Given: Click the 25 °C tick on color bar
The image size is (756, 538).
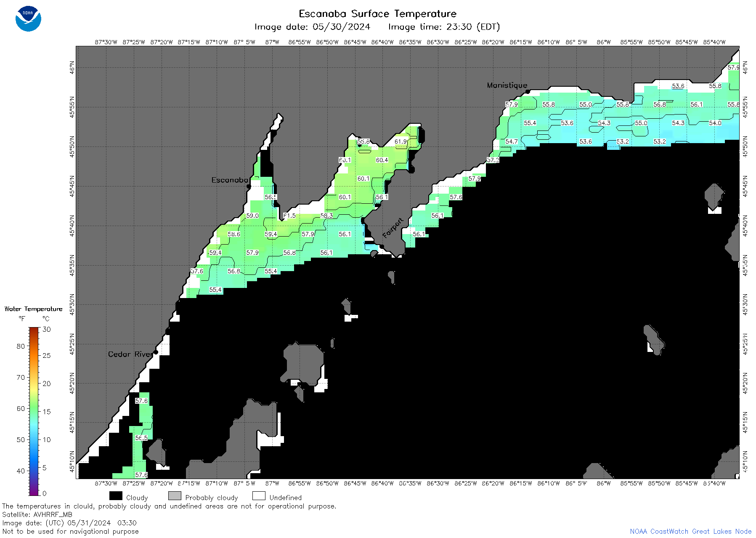Looking at the screenshot, I should [x=47, y=355].
